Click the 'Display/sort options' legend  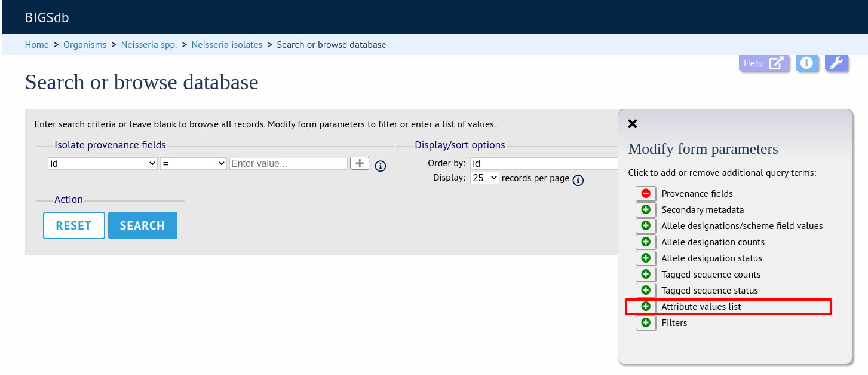pyautogui.click(x=460, y=145)
